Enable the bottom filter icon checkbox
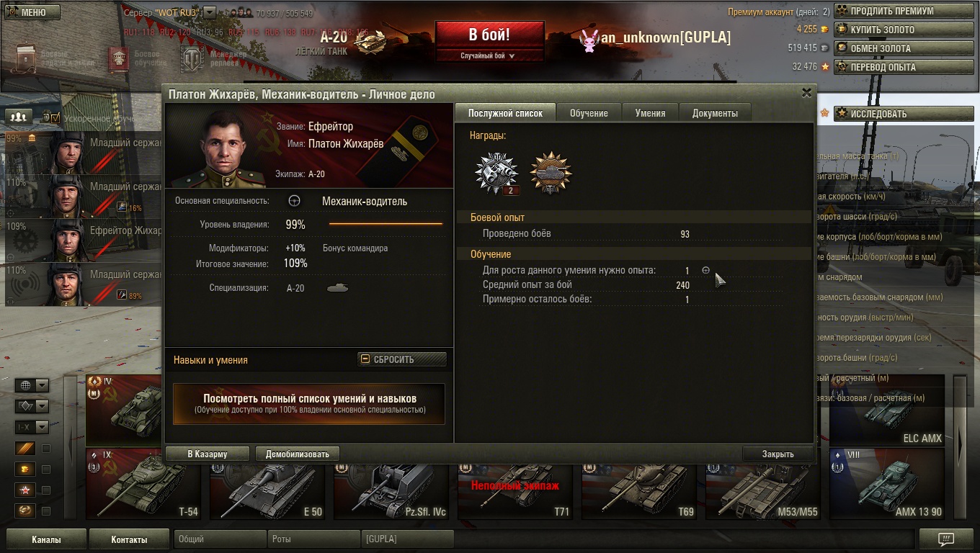The height and width of the screenshot is (553, 980). tap(46, 511)
